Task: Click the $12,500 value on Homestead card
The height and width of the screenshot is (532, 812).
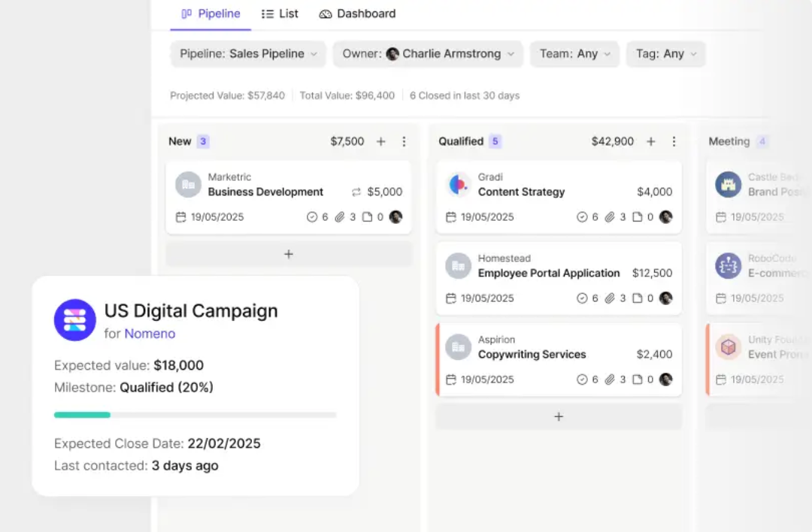Action: point(653,274)
